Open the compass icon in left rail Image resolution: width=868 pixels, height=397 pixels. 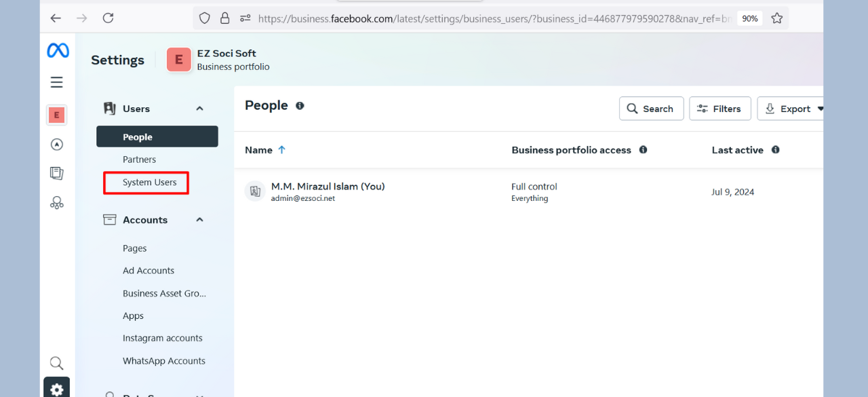[57, 145]
